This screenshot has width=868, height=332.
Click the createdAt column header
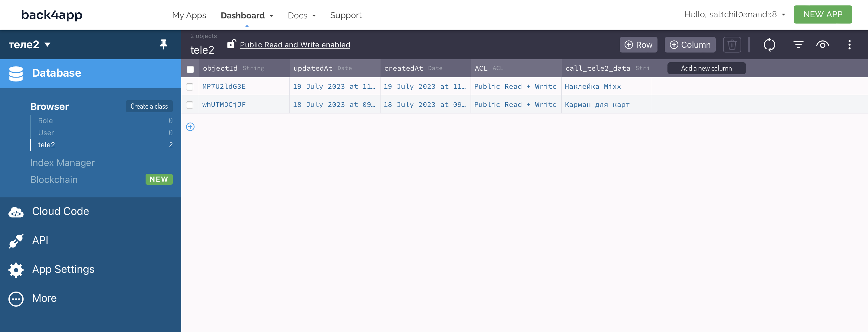click(426, 68)
